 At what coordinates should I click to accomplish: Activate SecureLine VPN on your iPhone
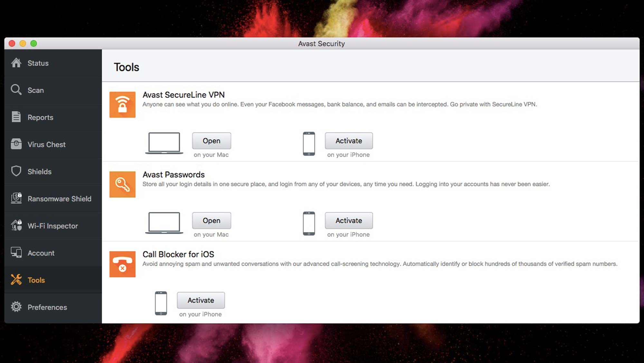pos(349,141)
